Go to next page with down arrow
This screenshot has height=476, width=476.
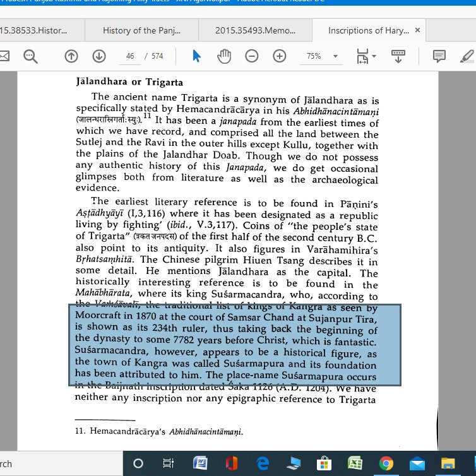point(99,56)
